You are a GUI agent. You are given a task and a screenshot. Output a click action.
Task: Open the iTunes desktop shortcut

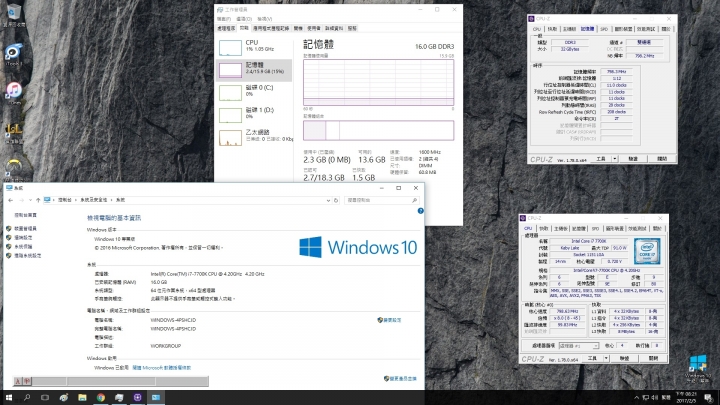coord(14,92)
